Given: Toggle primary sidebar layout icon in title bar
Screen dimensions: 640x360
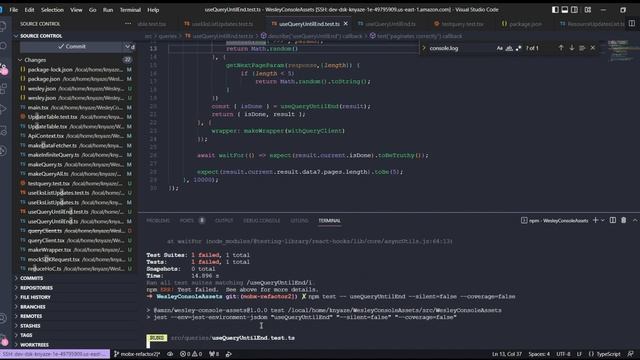Looking at the screenshot, I should point(555,10).
